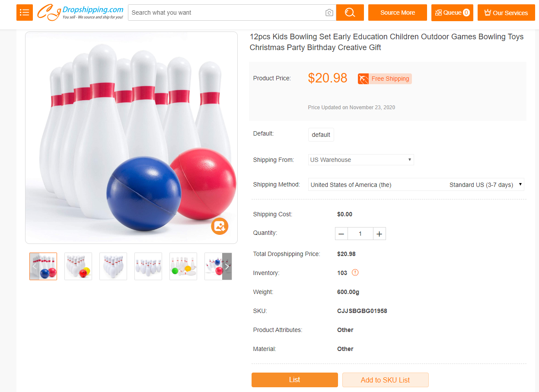Click the camera image-search icon
539x392 pixels.
[x=329, y=13]
